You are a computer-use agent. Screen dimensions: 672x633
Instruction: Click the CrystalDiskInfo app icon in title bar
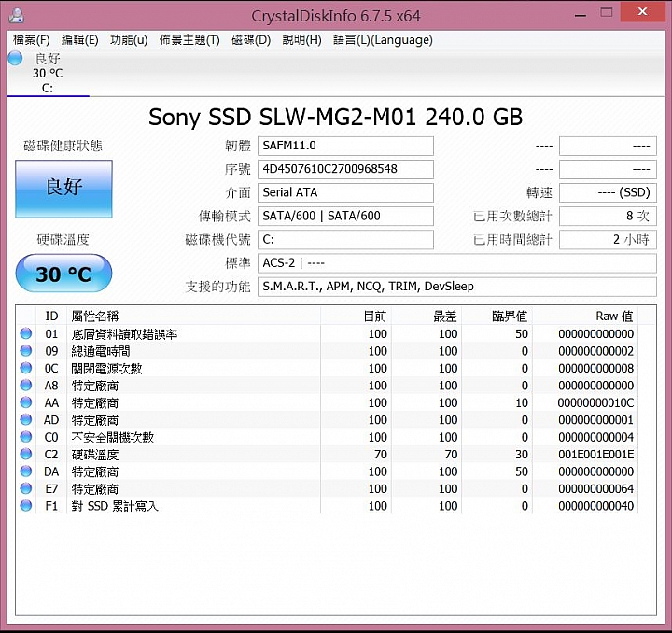click(x=16, y=15)
